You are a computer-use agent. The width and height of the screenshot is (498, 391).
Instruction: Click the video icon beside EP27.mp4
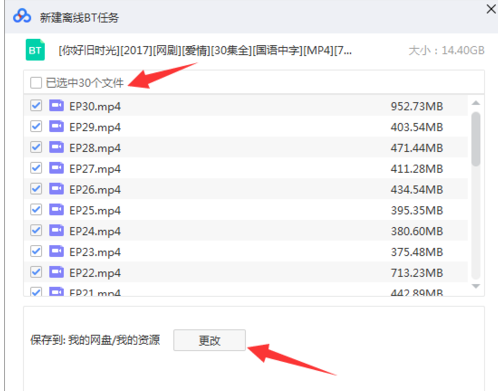tap(56, 168)
